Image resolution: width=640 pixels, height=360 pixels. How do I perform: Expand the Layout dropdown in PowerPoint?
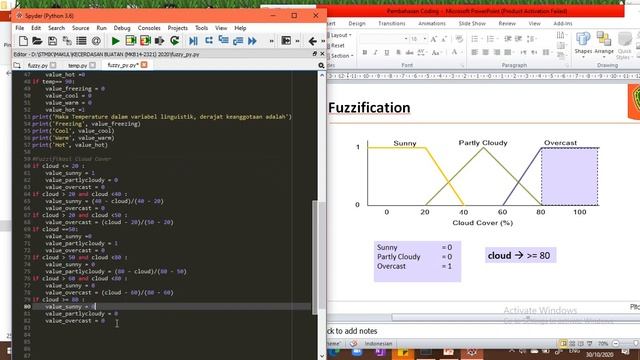click(x=341, y=36)
